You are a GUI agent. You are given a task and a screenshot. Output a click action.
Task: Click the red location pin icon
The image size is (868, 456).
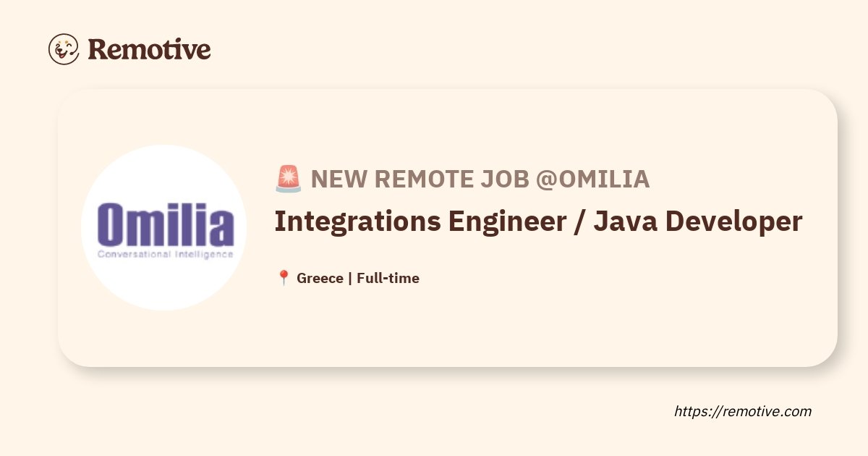pos(284,278)
